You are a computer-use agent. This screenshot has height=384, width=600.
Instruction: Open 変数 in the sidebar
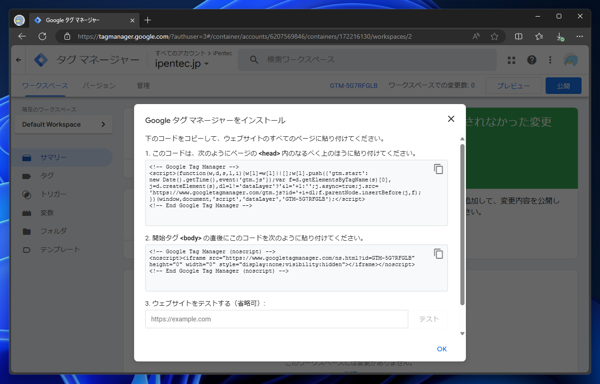click(62, 213)
